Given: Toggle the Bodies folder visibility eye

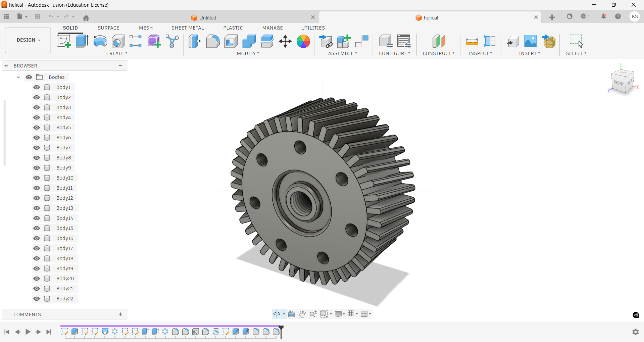Looking at the screenshot, I should click(29, 77).
